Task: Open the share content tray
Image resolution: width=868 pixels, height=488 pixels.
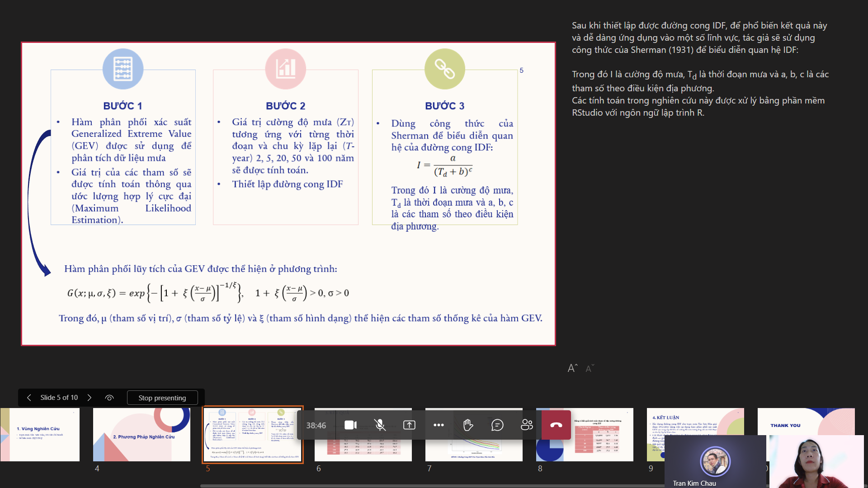Action: tap(409, 425)
